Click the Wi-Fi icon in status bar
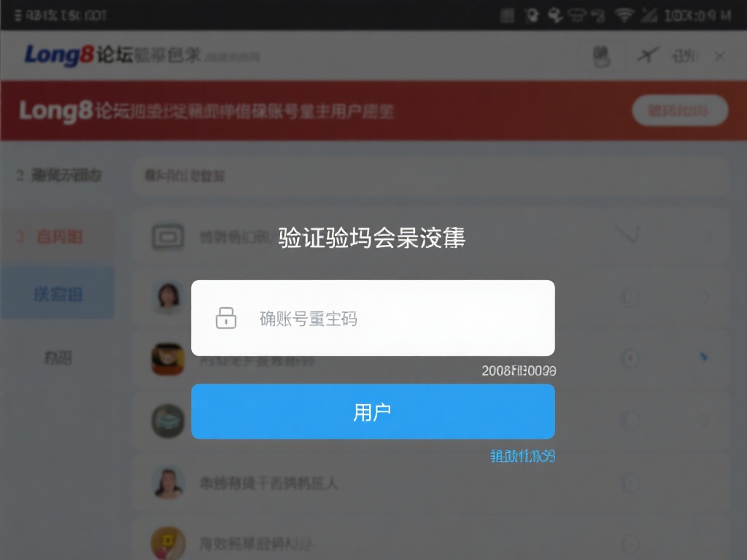Screen dimensions: 747x560 (624, 15)
